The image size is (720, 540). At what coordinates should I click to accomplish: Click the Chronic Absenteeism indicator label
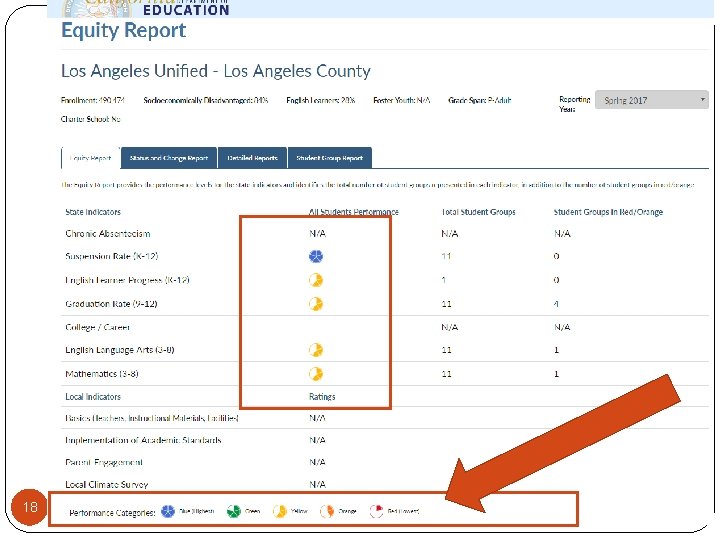coord(108,234)
